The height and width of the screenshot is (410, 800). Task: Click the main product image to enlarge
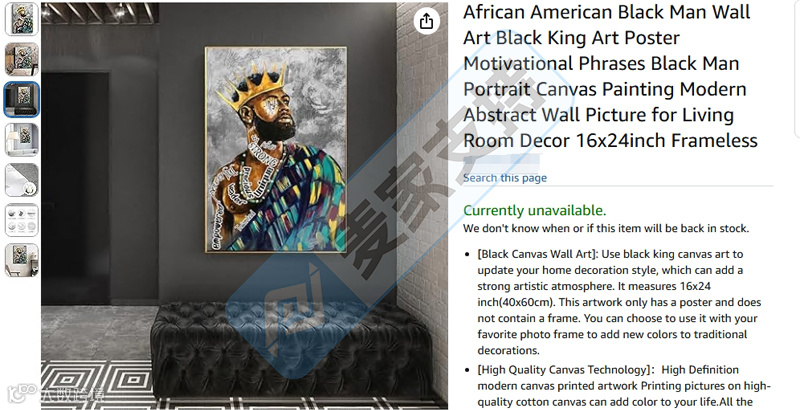point(244,206)
